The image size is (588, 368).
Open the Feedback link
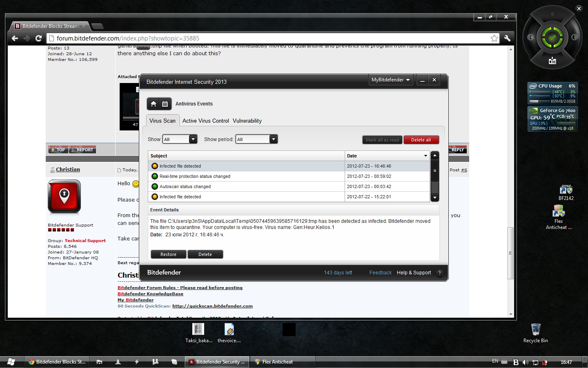pyautogui.click(x=380, y=273)
